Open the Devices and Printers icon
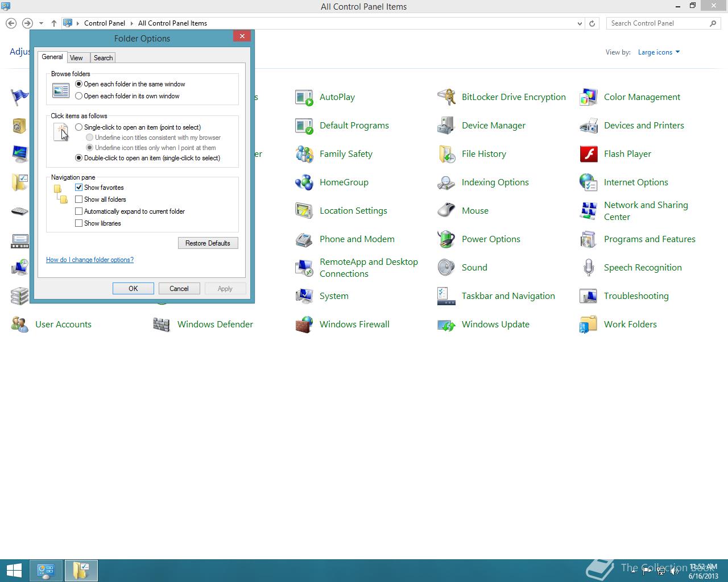The height and width of the screenshot is (582, 728). [589, 126]
